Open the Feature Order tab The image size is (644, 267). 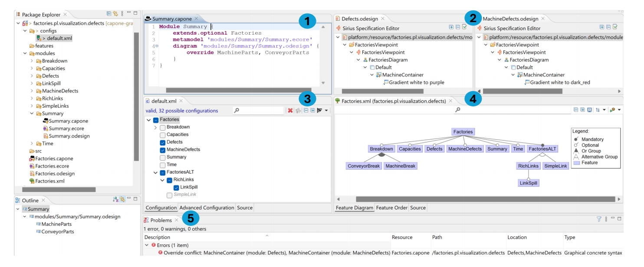tap(392, 208)
